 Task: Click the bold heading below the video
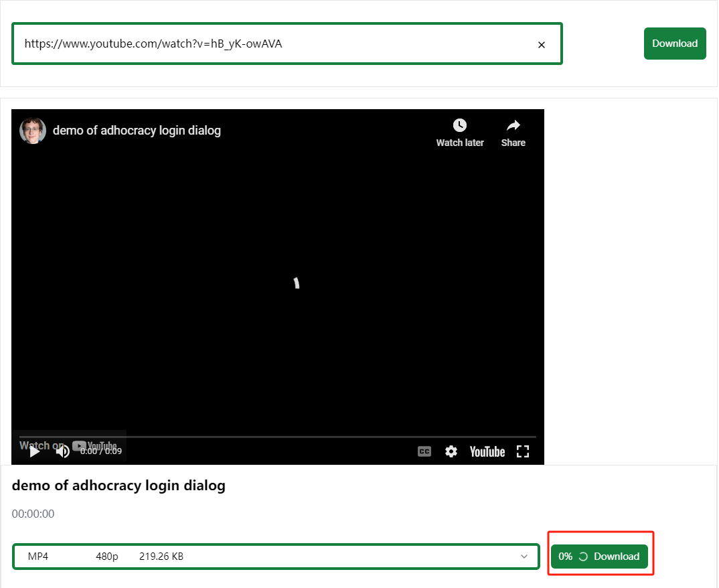pyautogui.click(x=118, y=486)
